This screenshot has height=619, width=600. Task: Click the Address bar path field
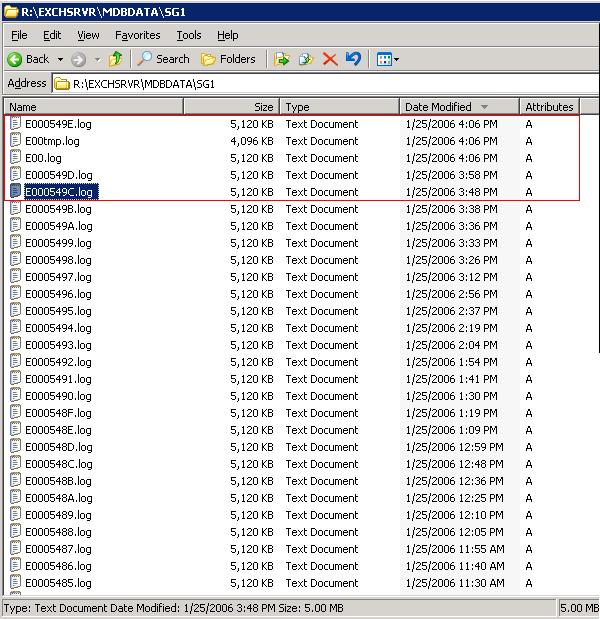point(326,84)
